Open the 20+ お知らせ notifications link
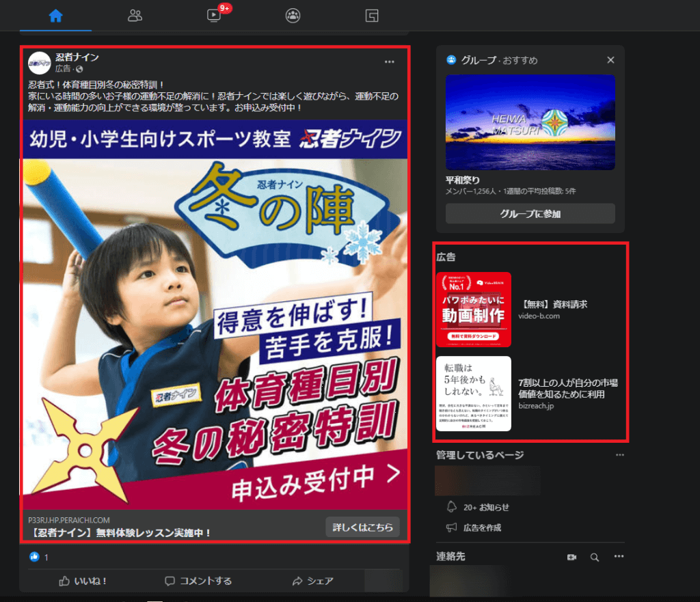 (486, 508)
